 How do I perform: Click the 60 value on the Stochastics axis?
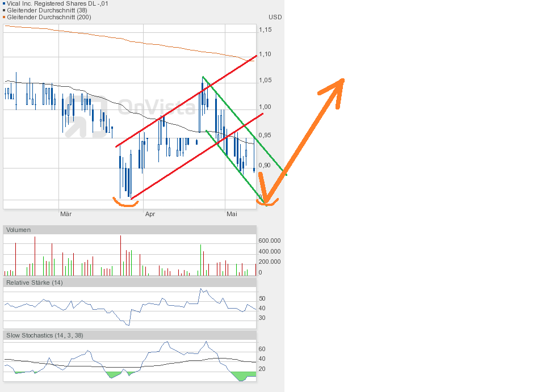(x=262, y=349)
